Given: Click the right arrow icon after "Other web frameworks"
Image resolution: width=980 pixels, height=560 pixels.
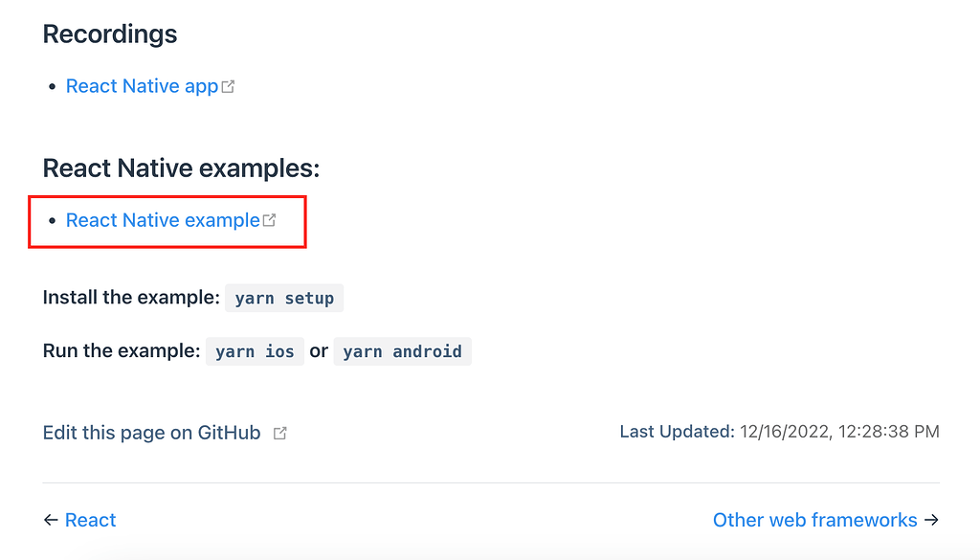Looking at the screenshot, I should pos(932,520).
